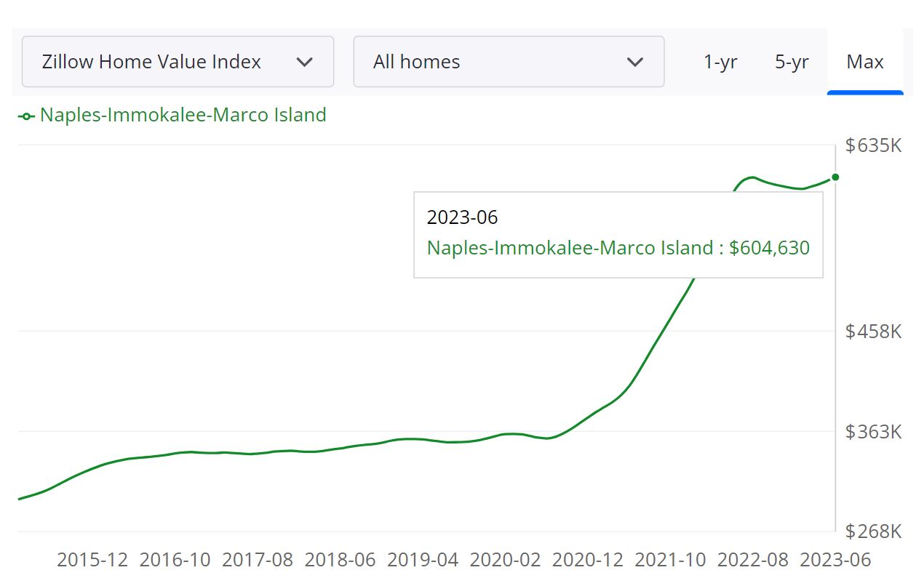This screenshot has width=924, height=578.
Task: Click the 2015-12 x-axis label
Action: (92, 560)
